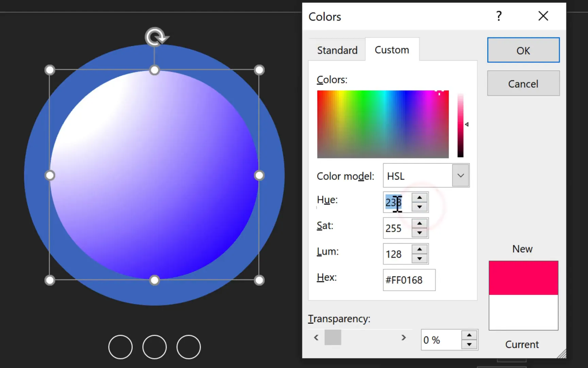The height and width of the screenshot is (368, 588).
Task: Increase Lum value with the up arrow
Action: 420,249
